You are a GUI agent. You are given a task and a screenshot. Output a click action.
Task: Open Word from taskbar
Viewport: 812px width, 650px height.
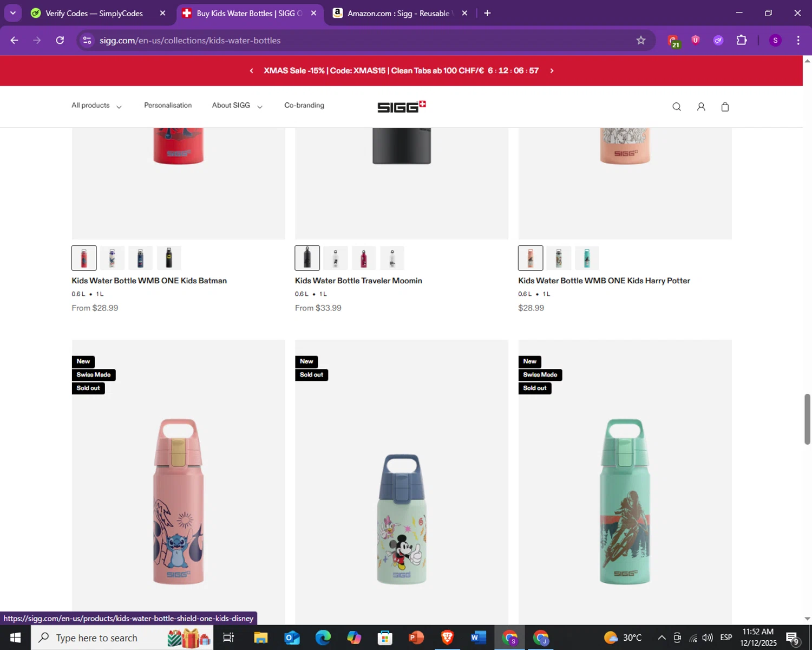pyautogui.click(x=478, y=638)
